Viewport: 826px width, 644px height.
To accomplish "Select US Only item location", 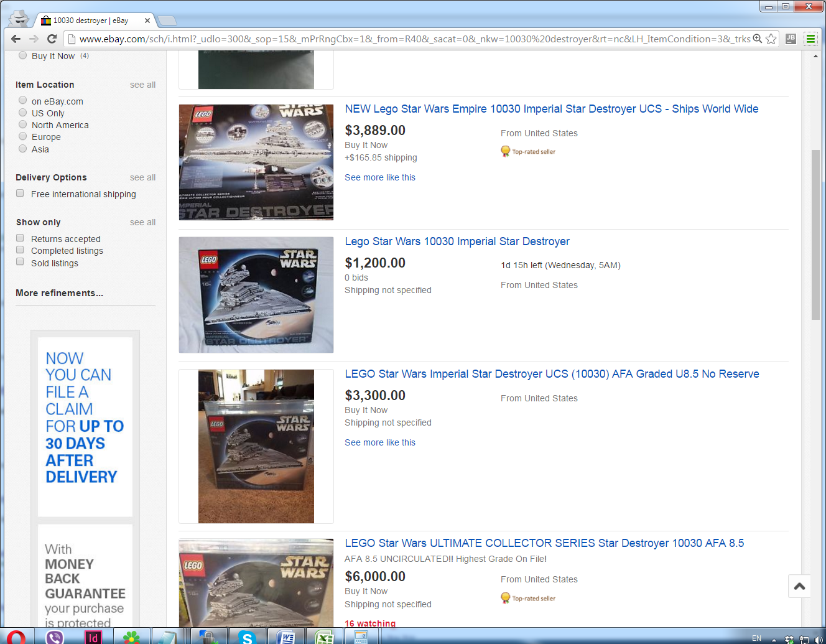I will click(x=23, y=113).
